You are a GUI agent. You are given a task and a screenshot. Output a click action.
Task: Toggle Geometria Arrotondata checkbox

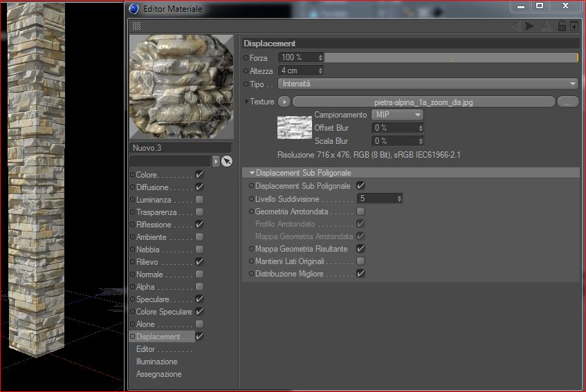tap(360, 212)
